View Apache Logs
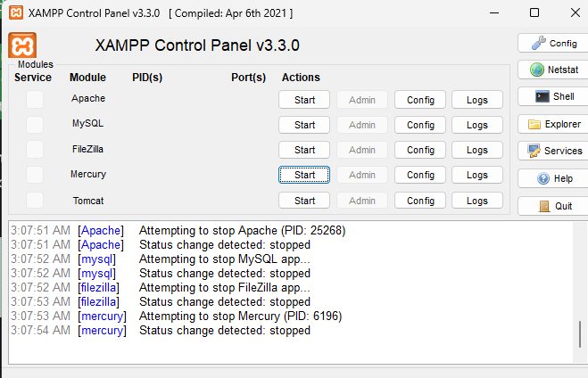The height and width of the screenshot is (378, 588). [477, 100]
